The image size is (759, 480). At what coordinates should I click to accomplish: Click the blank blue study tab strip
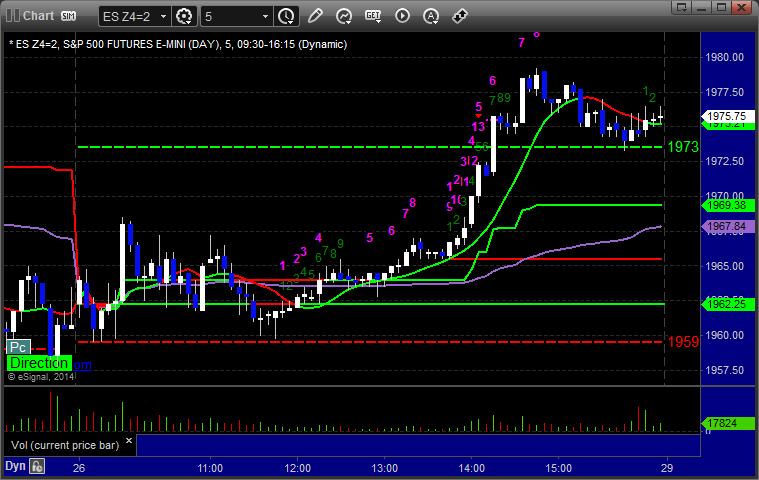(418, 445)
